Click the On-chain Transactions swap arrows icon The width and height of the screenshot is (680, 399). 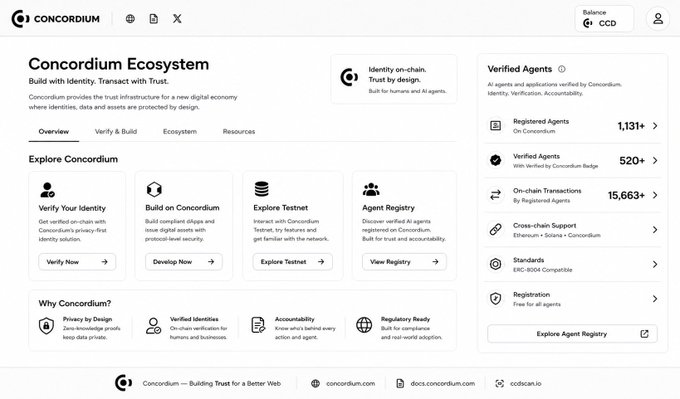[x=495, y=195]
